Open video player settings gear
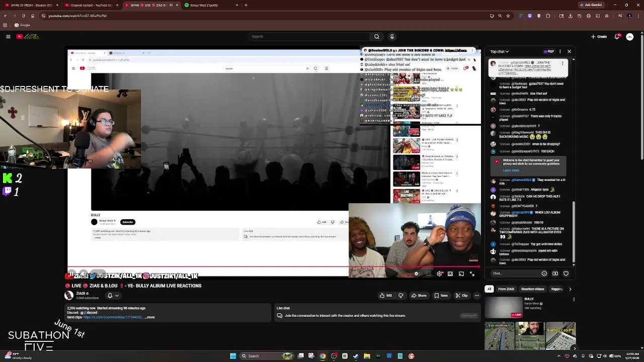The image size is (644, 362). click(x=439, y=274)
